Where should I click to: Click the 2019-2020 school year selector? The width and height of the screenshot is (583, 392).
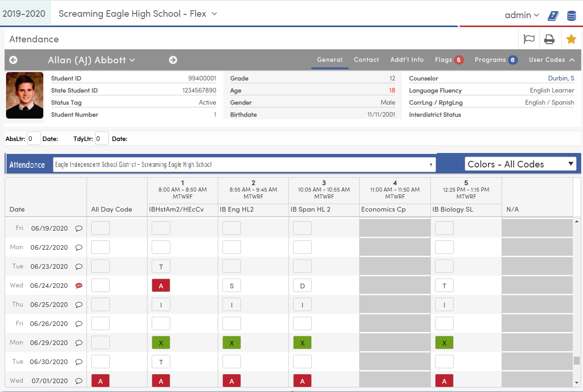pyautogui.click(x=25, y=13)
